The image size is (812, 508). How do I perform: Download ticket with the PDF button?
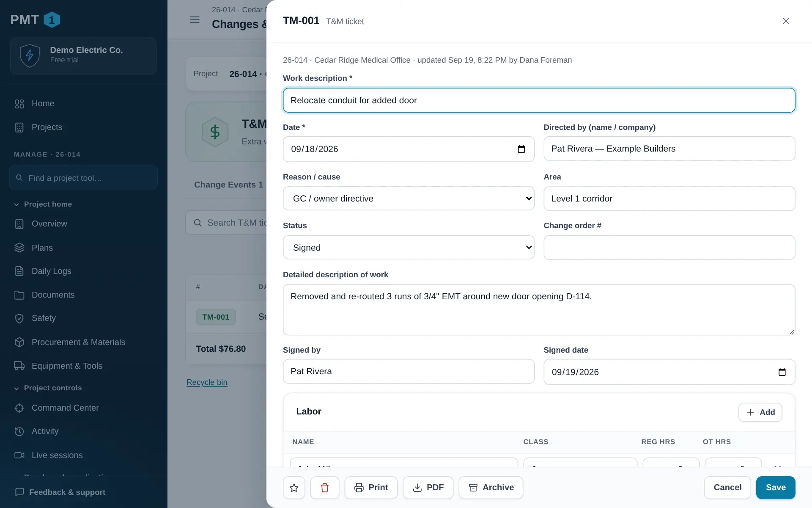click(428, 488)
